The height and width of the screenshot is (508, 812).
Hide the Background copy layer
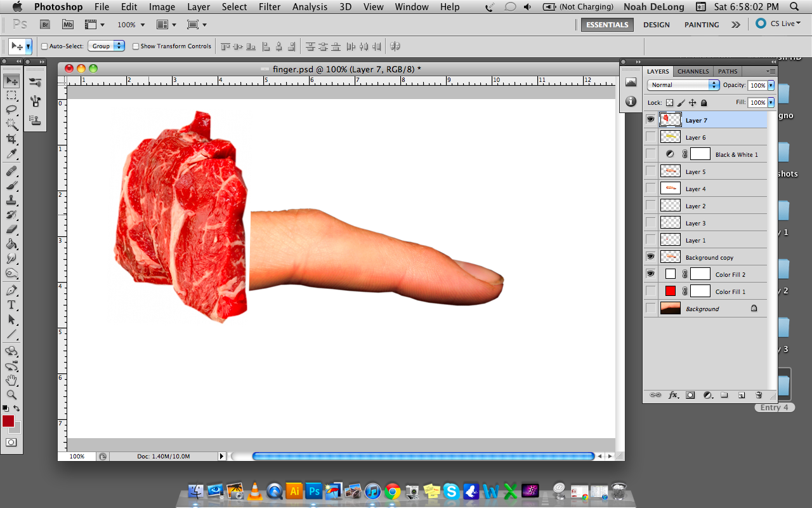(650, 257)
